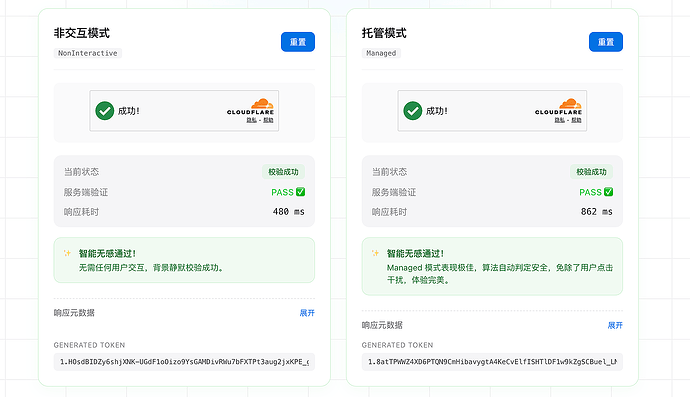690x397 pixels.
Task: Open the 帮助 link in the NonInteractive widget
Action: (x=268, y=120)
